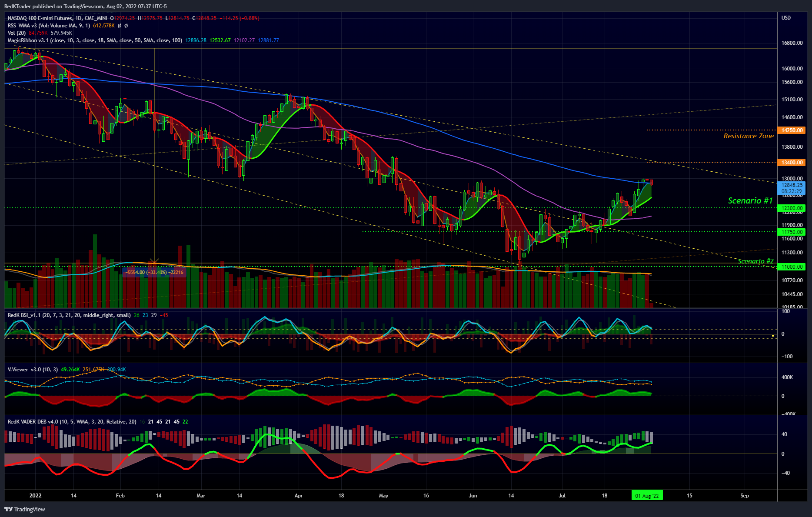Click the 16000.00 tick on the price axis
The image size is (812, 517).
click(792, 69)
